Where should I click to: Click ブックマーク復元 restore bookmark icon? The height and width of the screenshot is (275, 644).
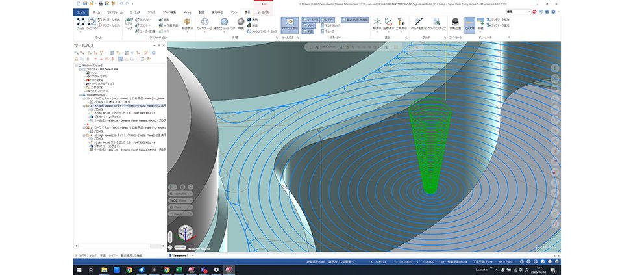(489, 25)
